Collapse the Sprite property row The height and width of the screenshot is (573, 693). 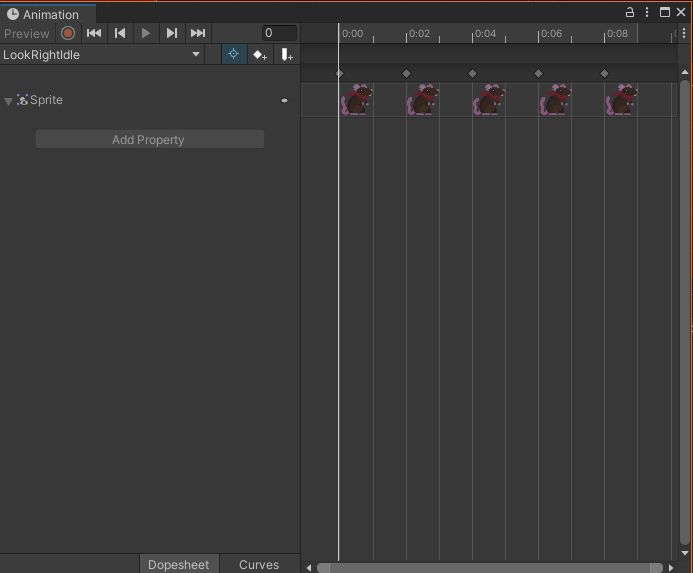pos(9,101)
